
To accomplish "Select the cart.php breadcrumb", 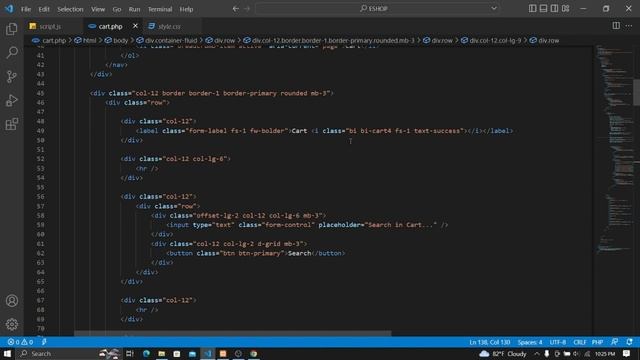I will pos(49,40).
